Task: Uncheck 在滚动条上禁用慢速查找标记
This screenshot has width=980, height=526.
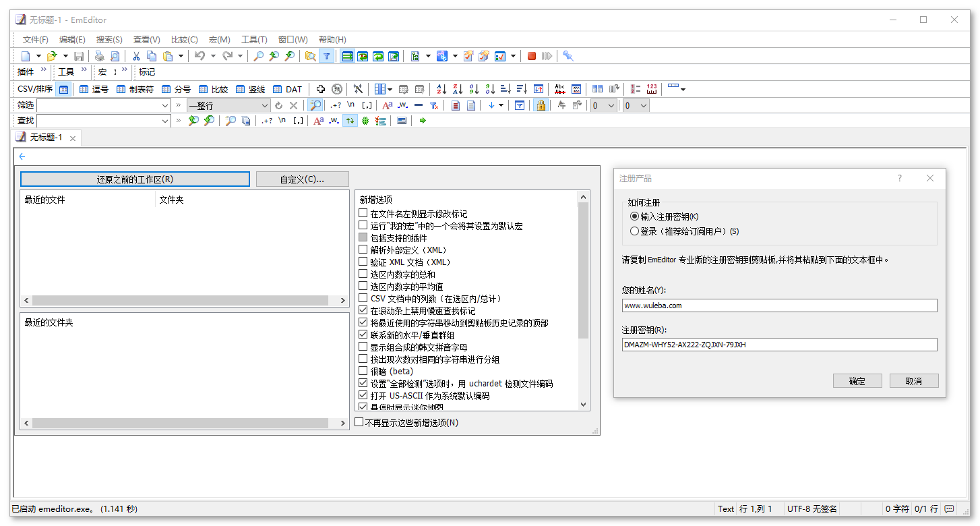Action: pos(363,310)
